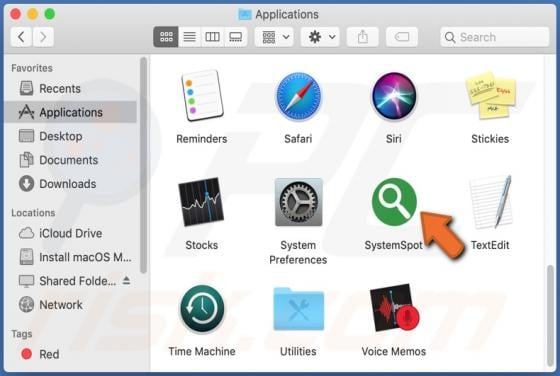The image size is (560, 376).
Task: Open Network in the sidebar
Action: pos(71,305)
